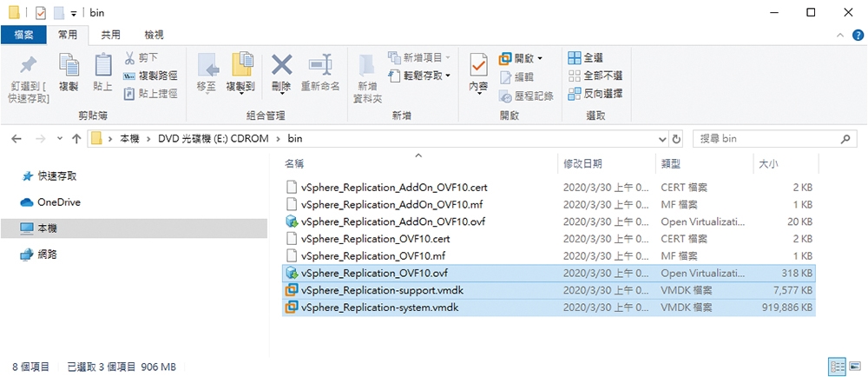Viewport: 868px width, 377px height.
Task: Switch to Large icons view in the status bar
Action: pyautogui.click(x=855, y=366)
